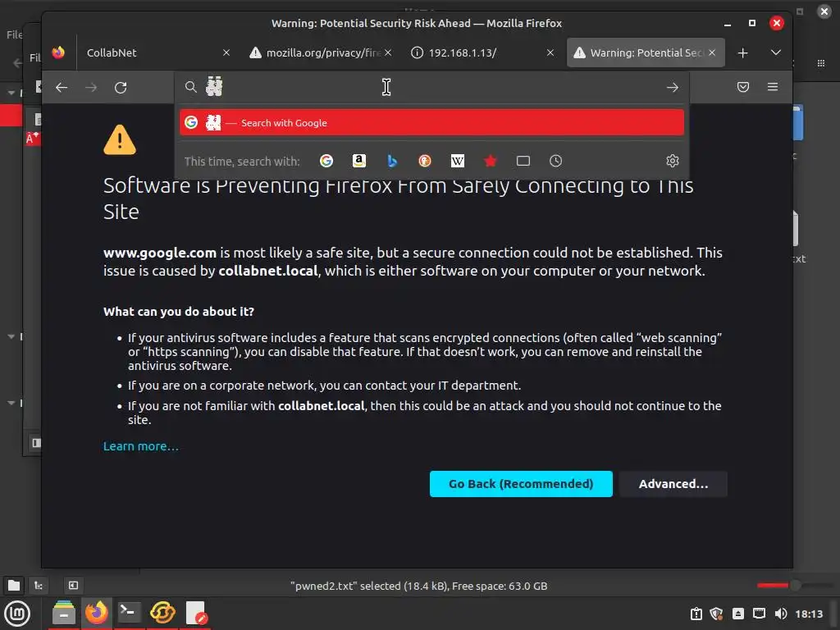Show tree view in file manager sidebar
Image resolution: width=840 pixels, height=630 pixels.
tap(39, 586)
